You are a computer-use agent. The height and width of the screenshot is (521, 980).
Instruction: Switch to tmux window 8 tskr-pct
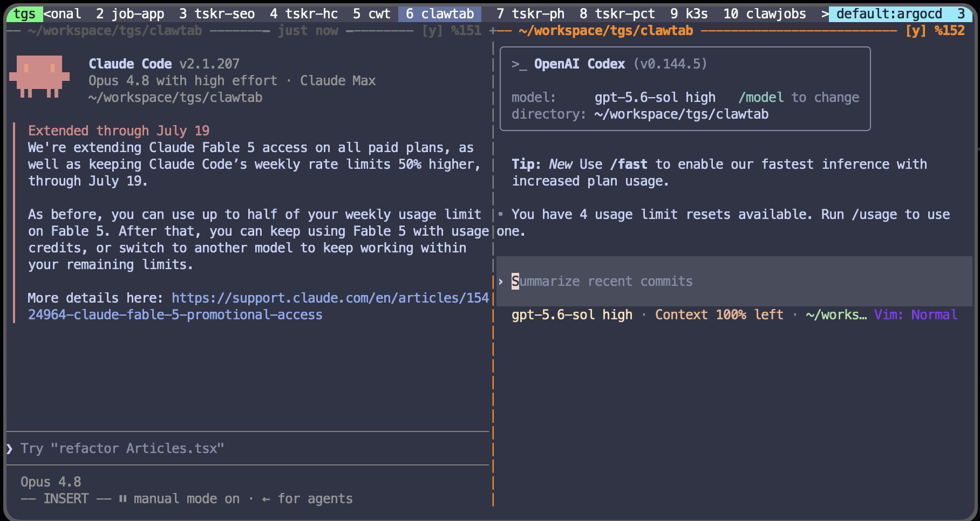point(617,14)
